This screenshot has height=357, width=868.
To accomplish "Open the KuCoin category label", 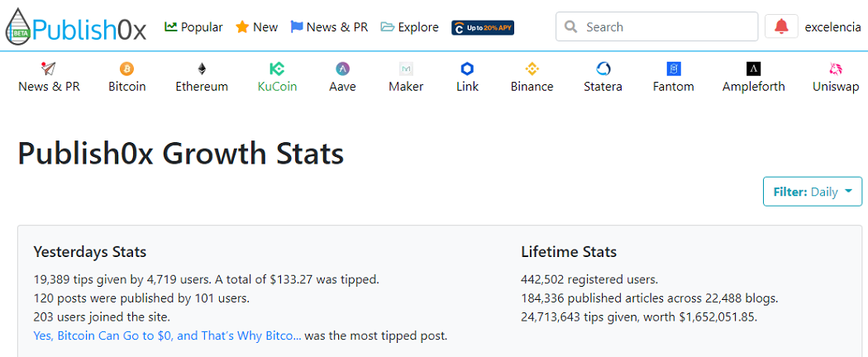I will pos(277,87).
